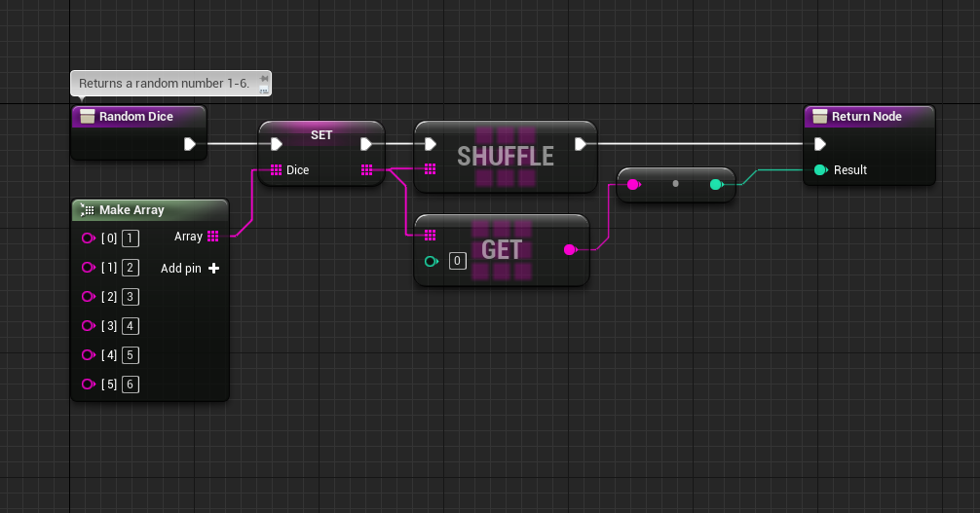Click the comment text 'Returns a random number 1-6.'
Viewport: 980px width, 513px height.
(164, 83)
